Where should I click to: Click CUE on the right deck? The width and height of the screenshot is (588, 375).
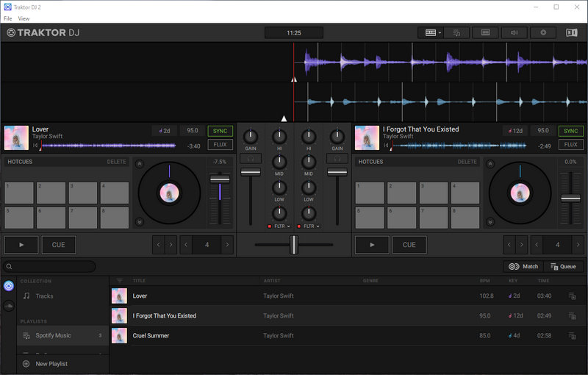[409, 245]
